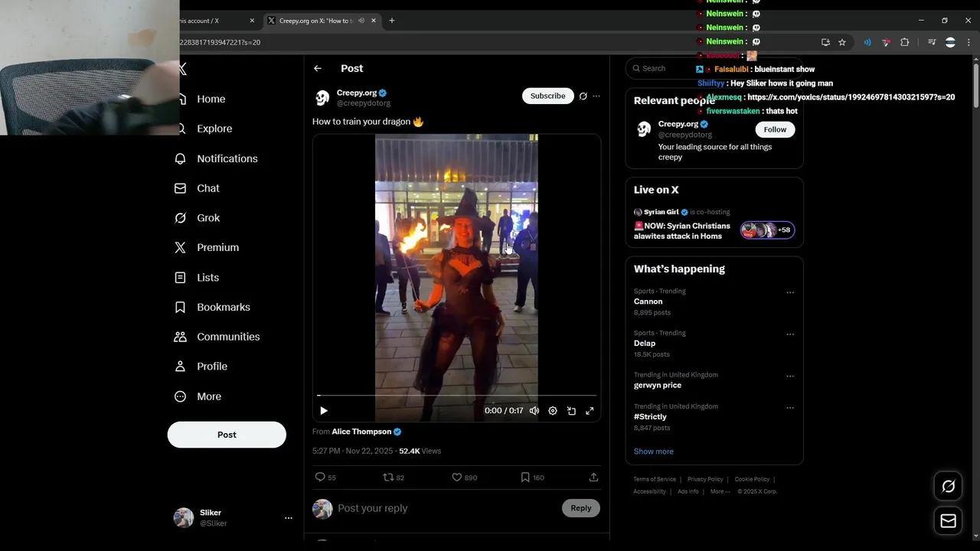Open the Cookie Policy link

pyautogui.click(x=752, y=479)
